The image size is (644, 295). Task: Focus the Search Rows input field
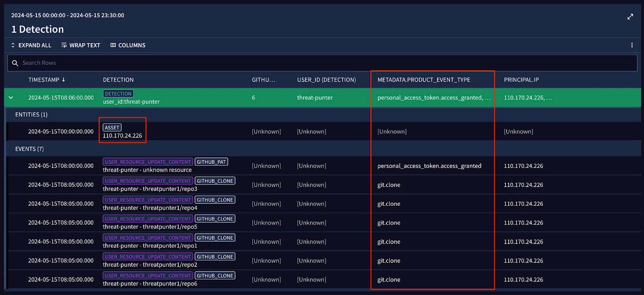pos(322,63)
